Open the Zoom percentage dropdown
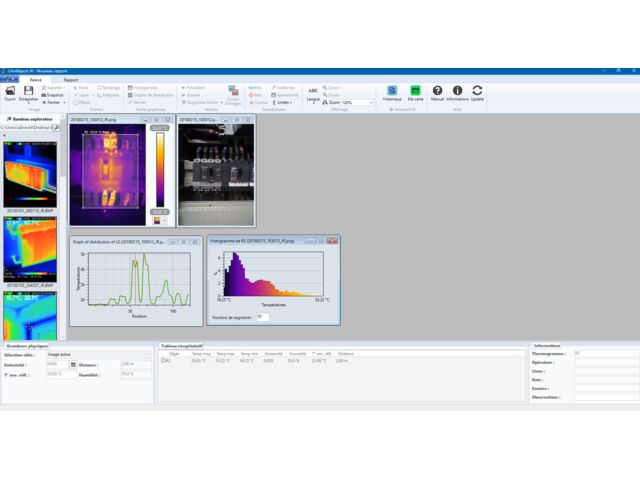 point(370,102)
